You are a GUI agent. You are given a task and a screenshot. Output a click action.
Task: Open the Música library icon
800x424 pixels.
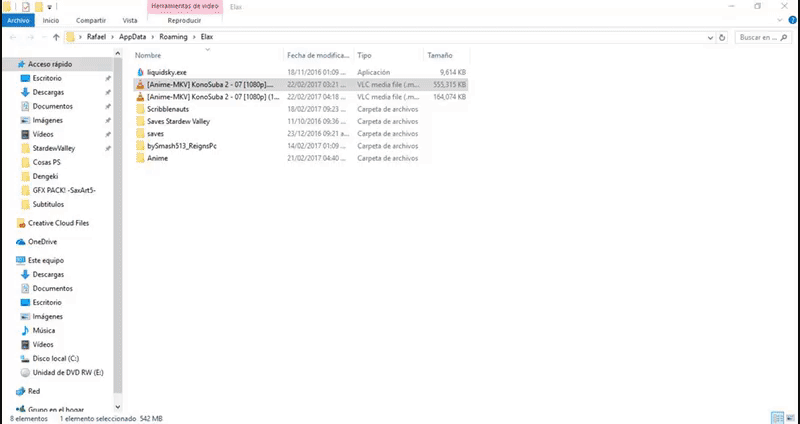click(25, 331)
